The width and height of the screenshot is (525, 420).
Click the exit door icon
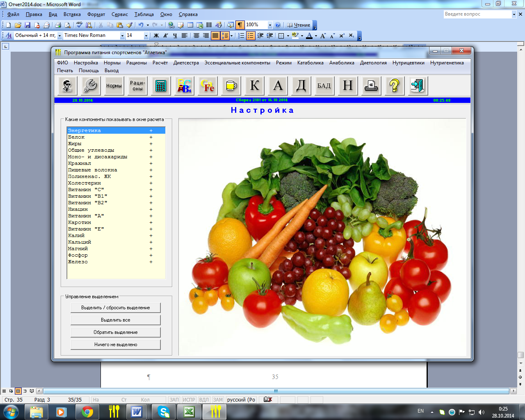418,86
